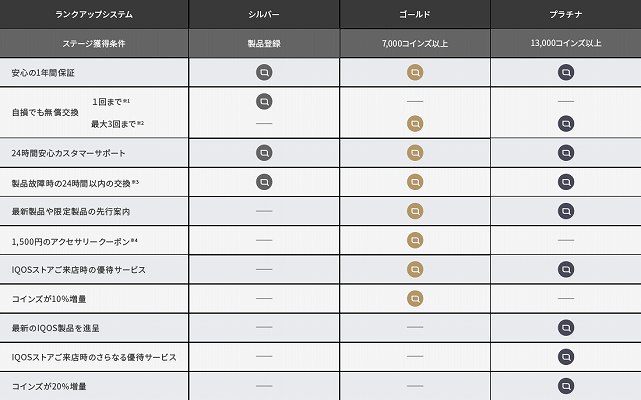Click Platinum icon for 最新のIQOS製品を進呈
This screenshot has width=641, height=400.
pyautogui.click(x=566, y=328)
